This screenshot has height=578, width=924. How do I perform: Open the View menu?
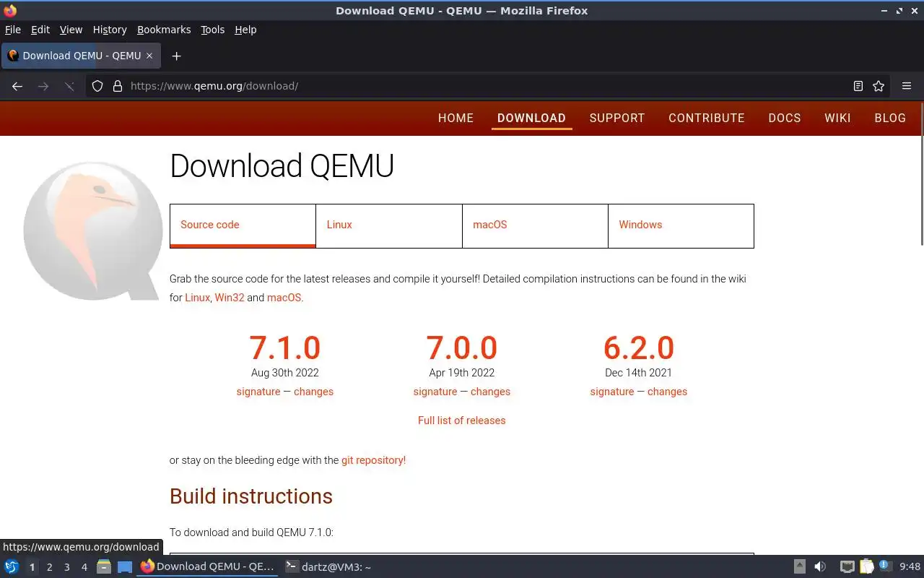coord(71,30)
